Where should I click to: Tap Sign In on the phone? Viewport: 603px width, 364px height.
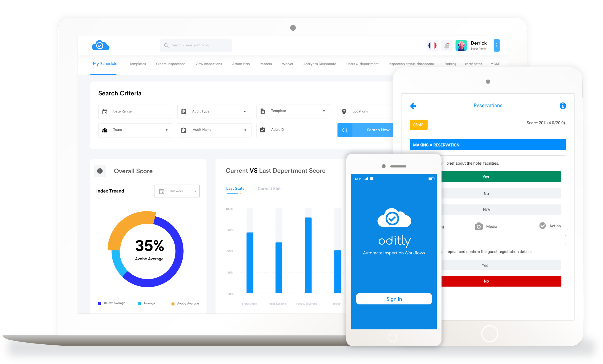point(394,299)
